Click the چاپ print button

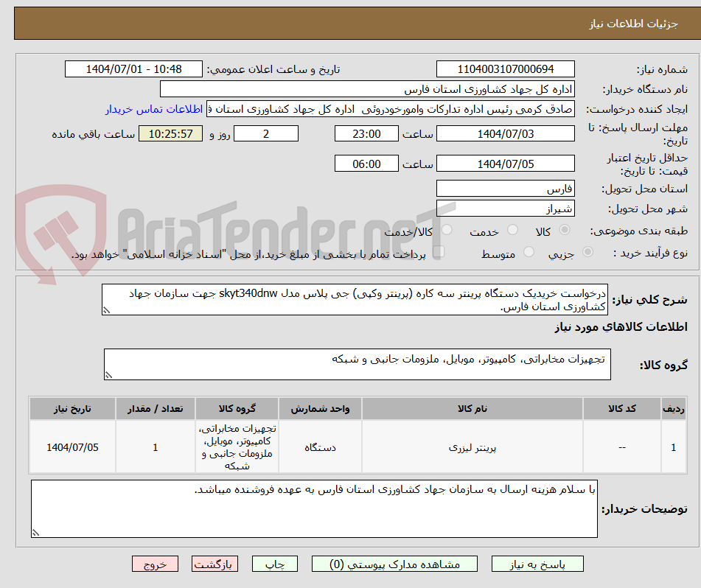point(274,564)
